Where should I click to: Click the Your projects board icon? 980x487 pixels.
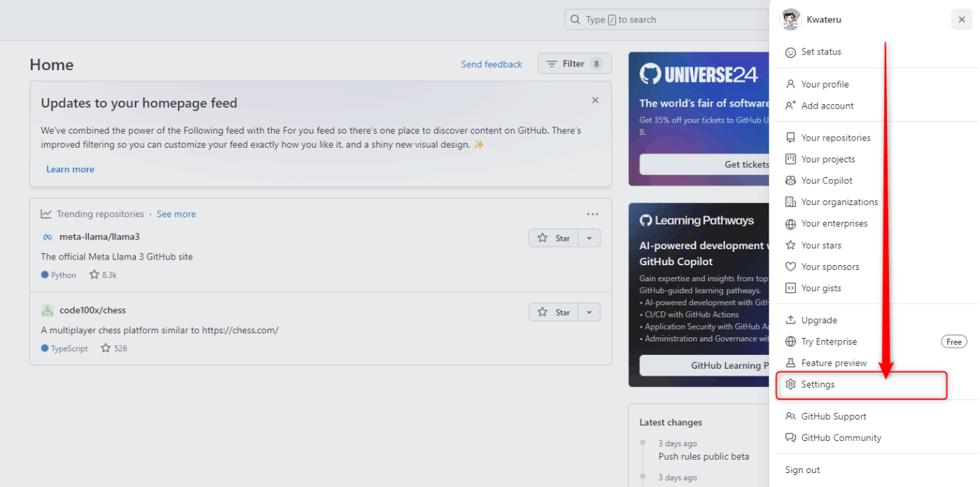click(x=790, y=159)
